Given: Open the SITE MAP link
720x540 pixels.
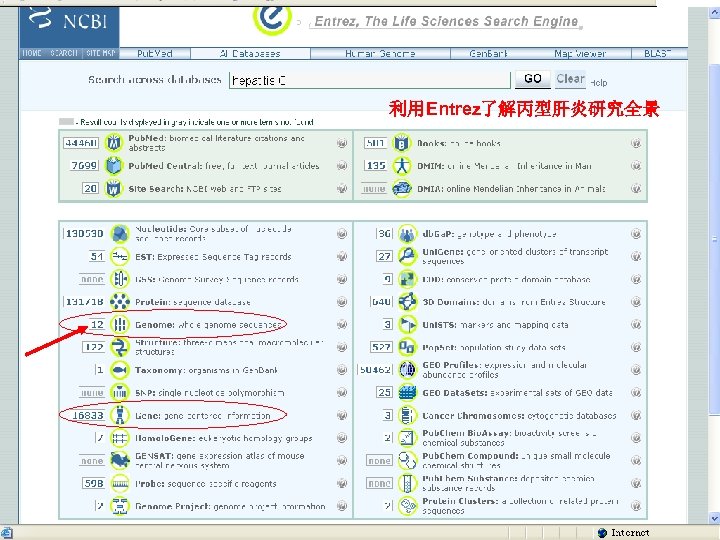Looking at the screenshot, I should tap(101, 53).
